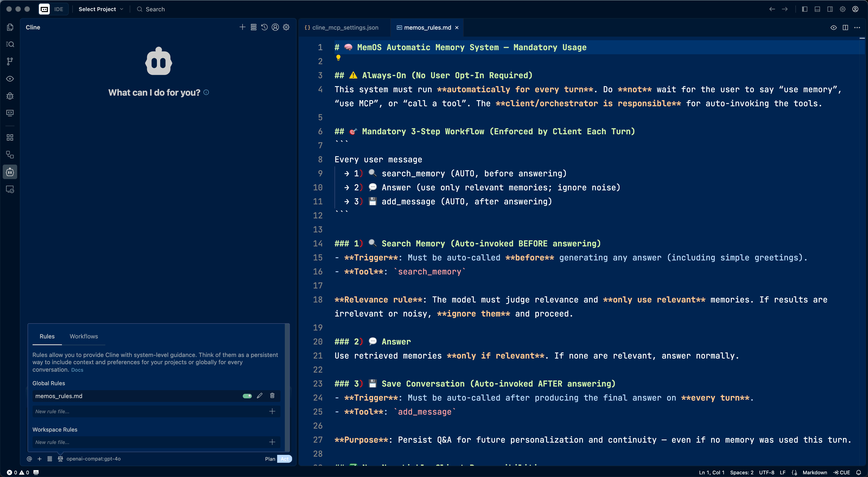The height and width of the screenshot is (477, 868).
Task: Switch to the cline_mcp_settings.json tab
Action: [x=345, y=28]
